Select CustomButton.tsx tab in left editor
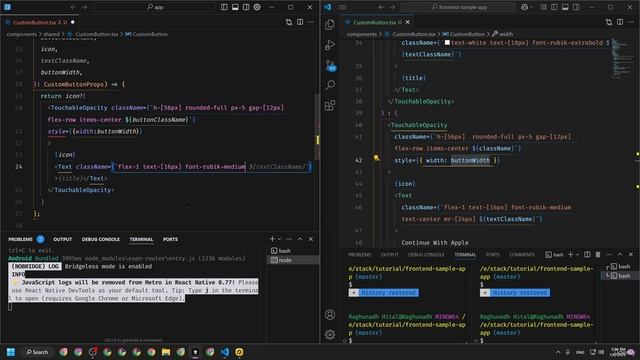This screenshot has height=360, width=640. pyautogui.click(x=40, y=22)
